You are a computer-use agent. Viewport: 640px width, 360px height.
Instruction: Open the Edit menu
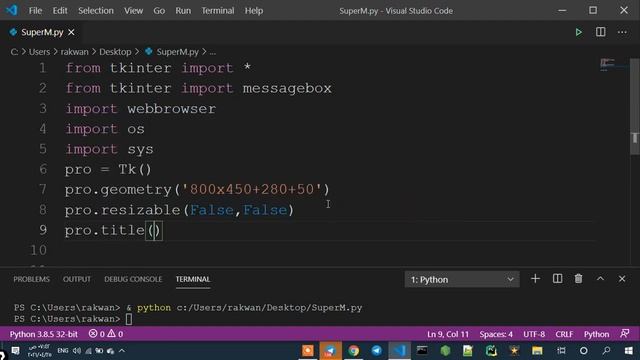(60, 11)
